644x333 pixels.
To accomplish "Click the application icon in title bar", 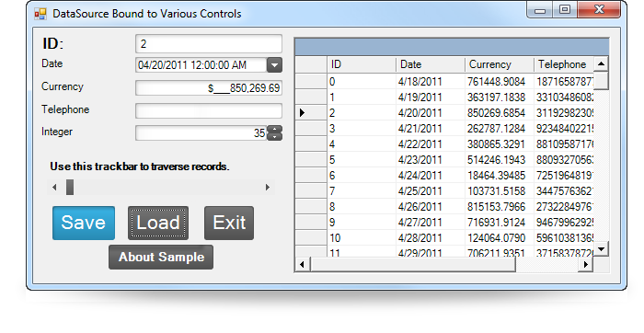I will (40, 14).
